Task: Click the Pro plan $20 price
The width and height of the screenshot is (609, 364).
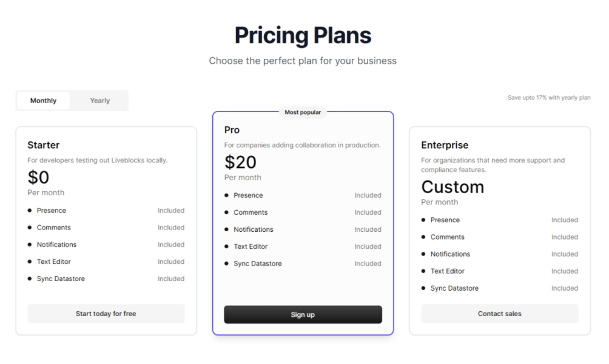Action: [240, 162]
